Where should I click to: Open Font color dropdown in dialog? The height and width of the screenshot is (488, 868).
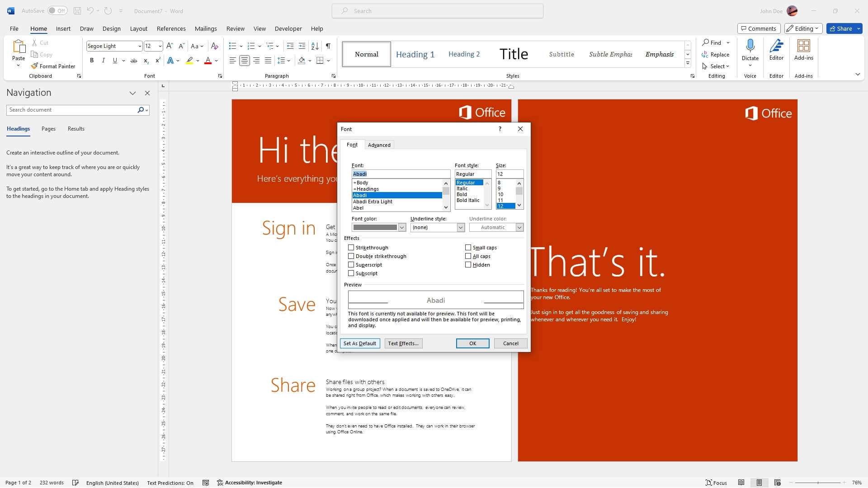(401, 227)
